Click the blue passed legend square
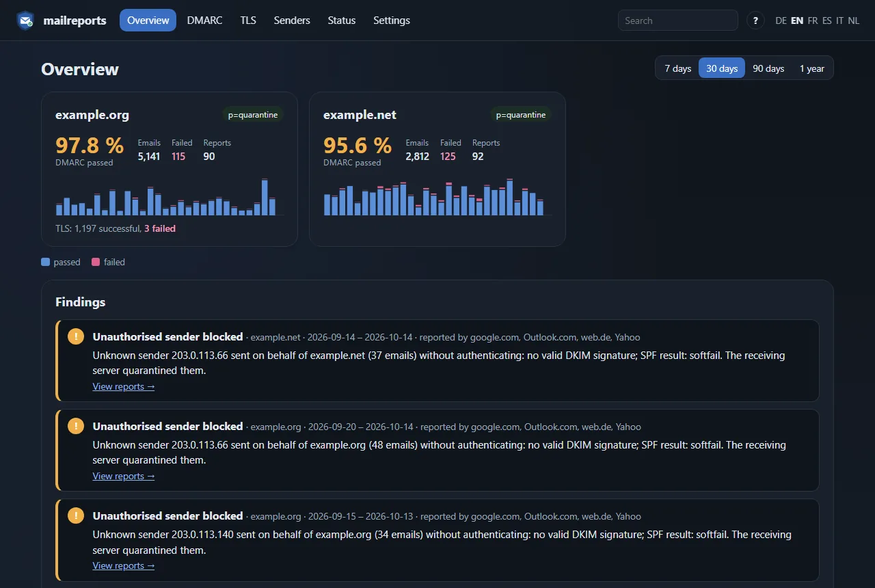 point(46,262)
